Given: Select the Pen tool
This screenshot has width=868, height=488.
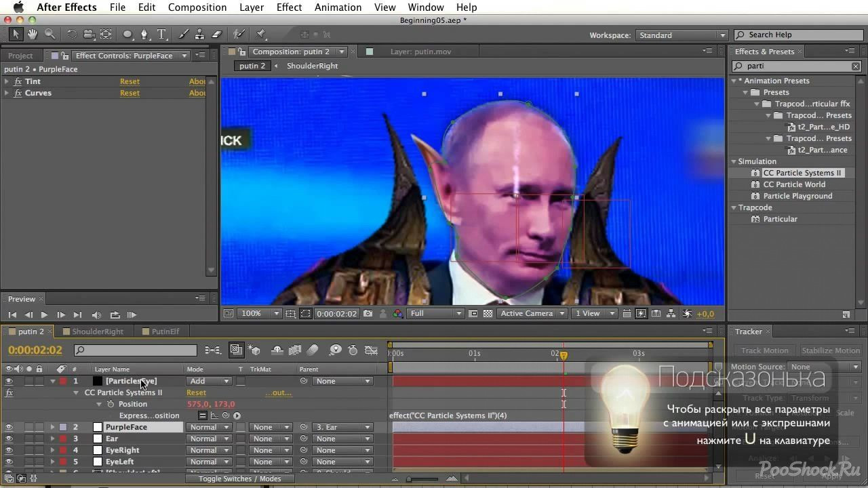Looking at the screenshot, I should coord(144,33).
